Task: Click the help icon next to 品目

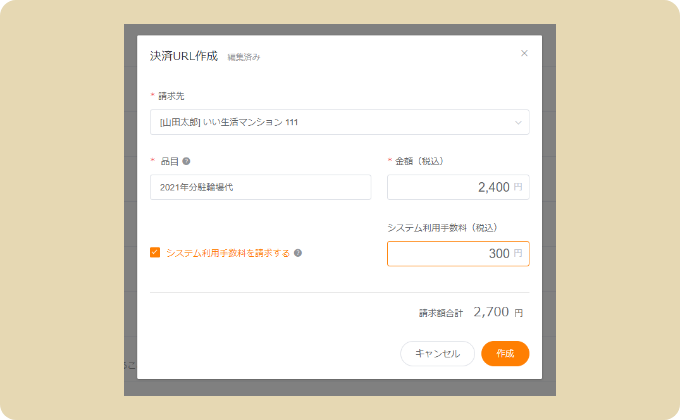Action: click(x=186, y=161)
